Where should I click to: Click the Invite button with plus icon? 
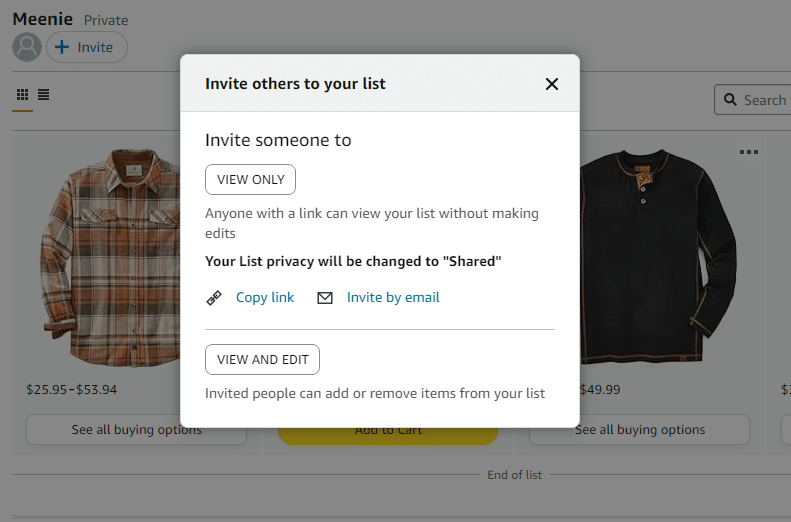(87, 47)
